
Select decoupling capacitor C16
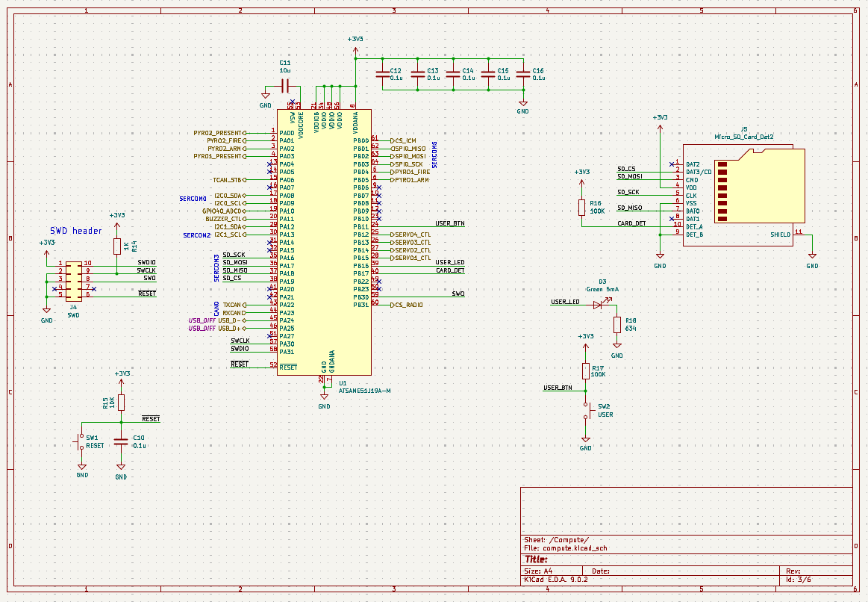[522, 73]
